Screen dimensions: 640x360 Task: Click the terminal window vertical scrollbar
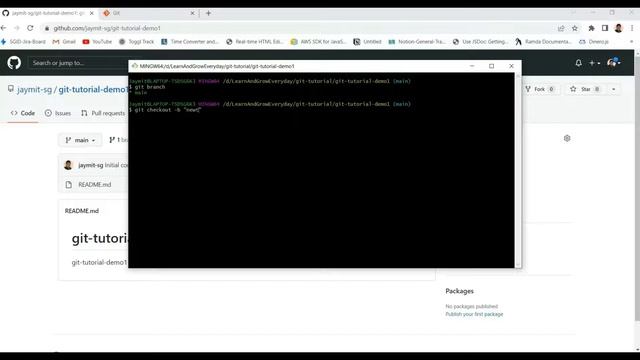518,170
